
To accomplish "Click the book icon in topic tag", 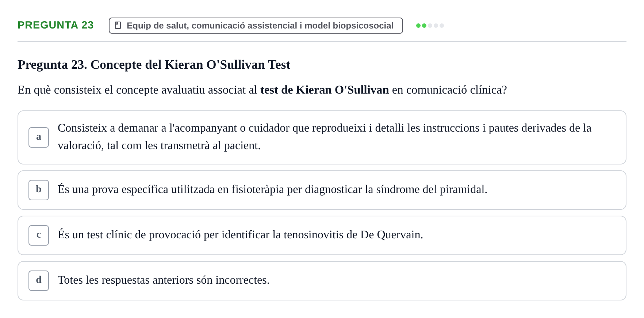I will (x=118, y=25).
